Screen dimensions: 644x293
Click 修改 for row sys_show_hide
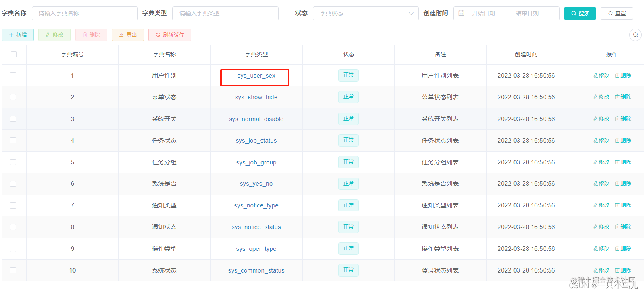pos(601,97)
